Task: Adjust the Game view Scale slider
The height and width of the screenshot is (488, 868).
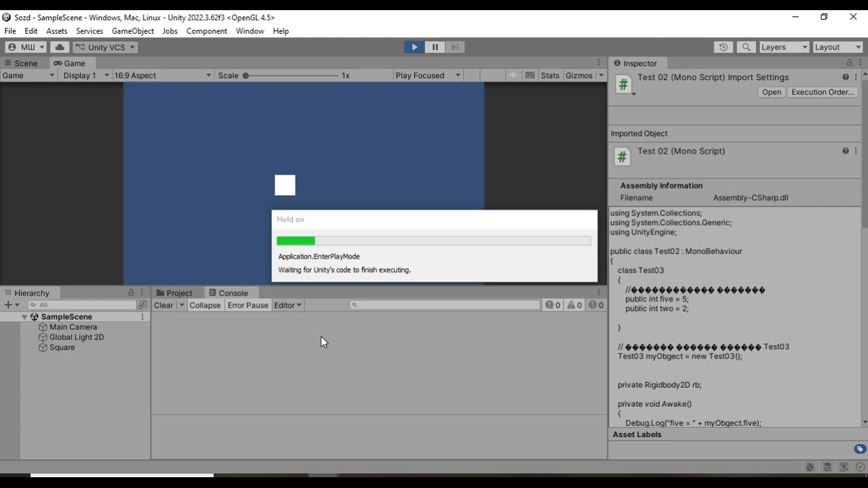Action: (x=292, y=75)
